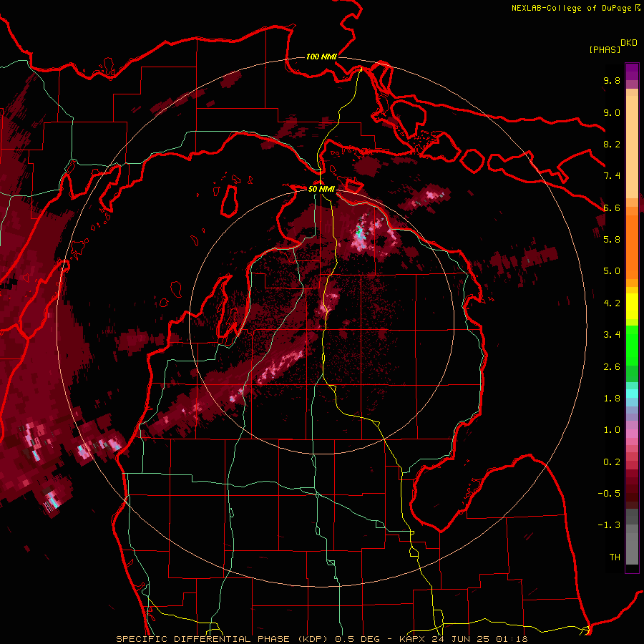Click the 5.8 legend value
Screen dimensions: 644x644
612,240
